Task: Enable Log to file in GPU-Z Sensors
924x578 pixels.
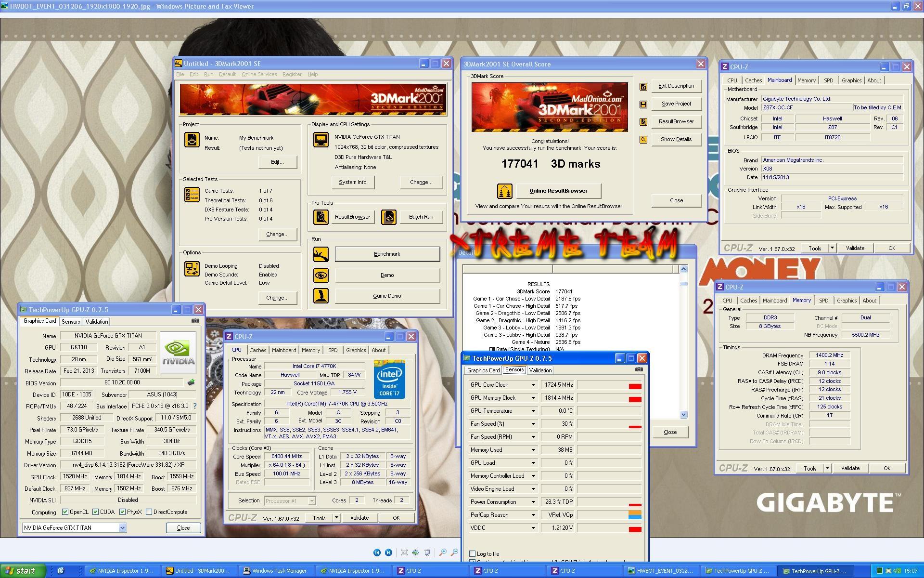Action: point(472,553)
